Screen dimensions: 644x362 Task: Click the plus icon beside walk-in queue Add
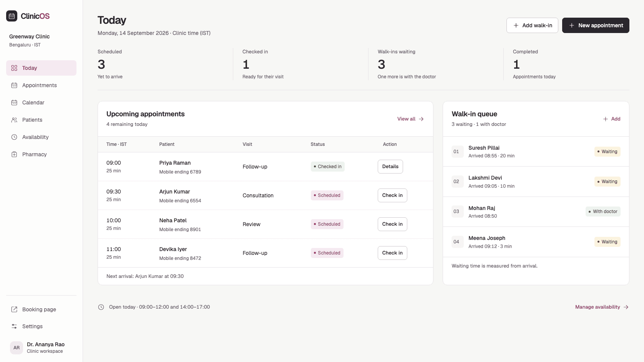coord(606,119)
